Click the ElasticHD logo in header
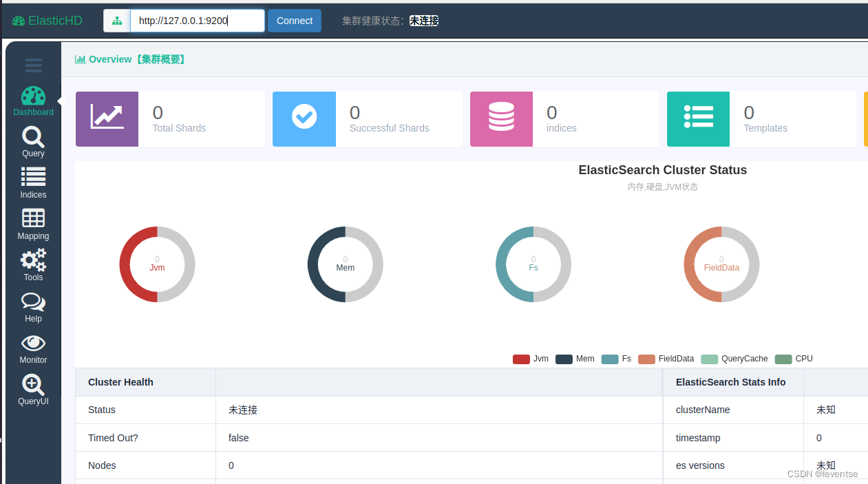Image resolution: width=868 pixels, height=484 pixels. pos(47,20)
